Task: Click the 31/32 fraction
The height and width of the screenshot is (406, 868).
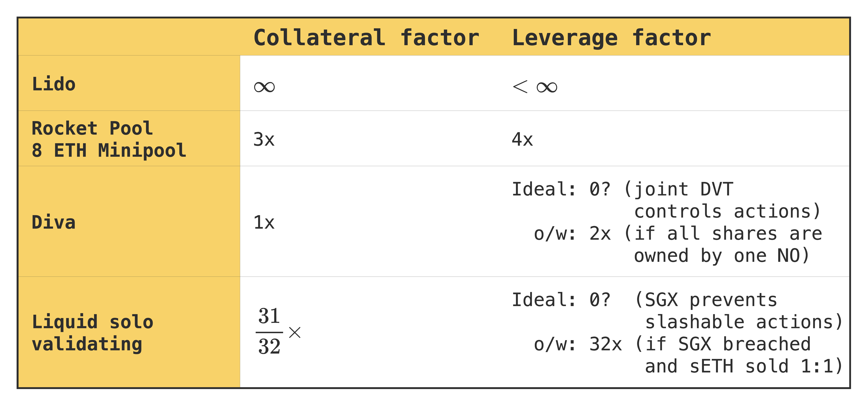Action: pos(269,331)
